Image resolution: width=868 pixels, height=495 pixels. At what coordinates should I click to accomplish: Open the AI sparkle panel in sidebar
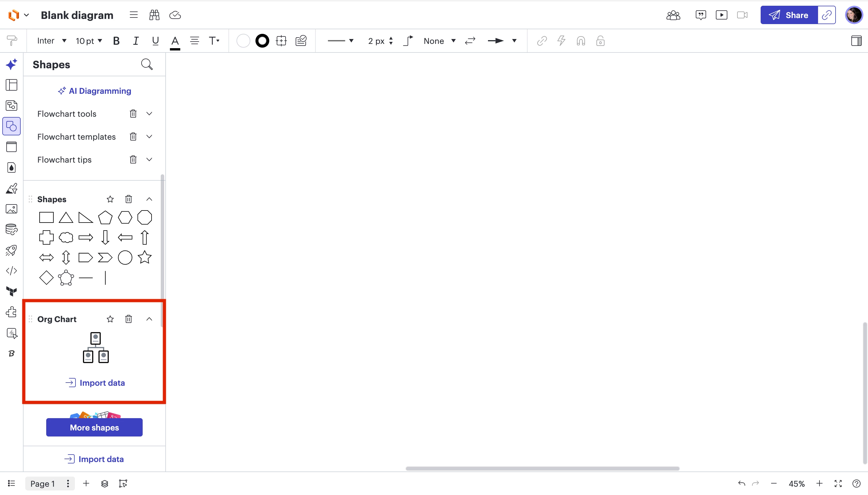(x=11, y=64)
